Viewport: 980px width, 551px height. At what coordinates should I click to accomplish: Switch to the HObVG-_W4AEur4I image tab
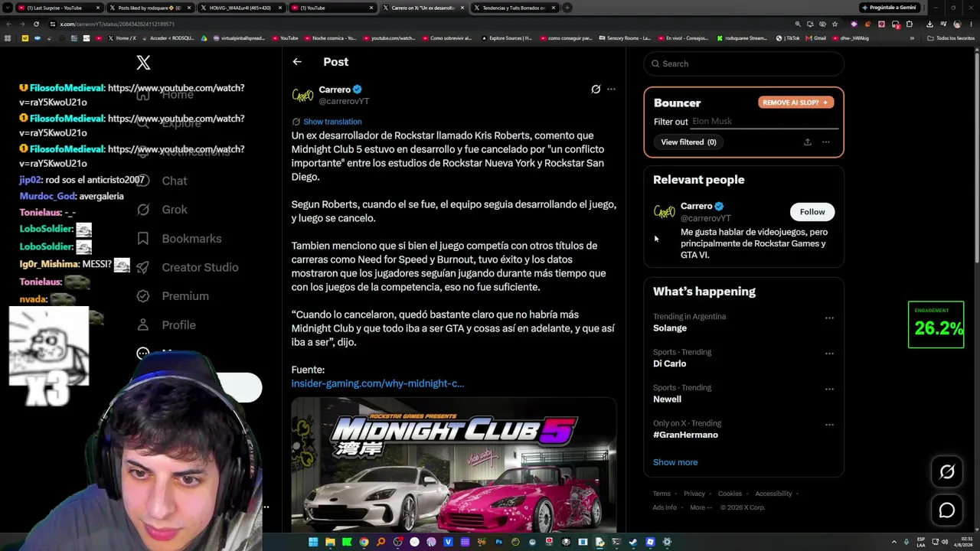point(240,8)
